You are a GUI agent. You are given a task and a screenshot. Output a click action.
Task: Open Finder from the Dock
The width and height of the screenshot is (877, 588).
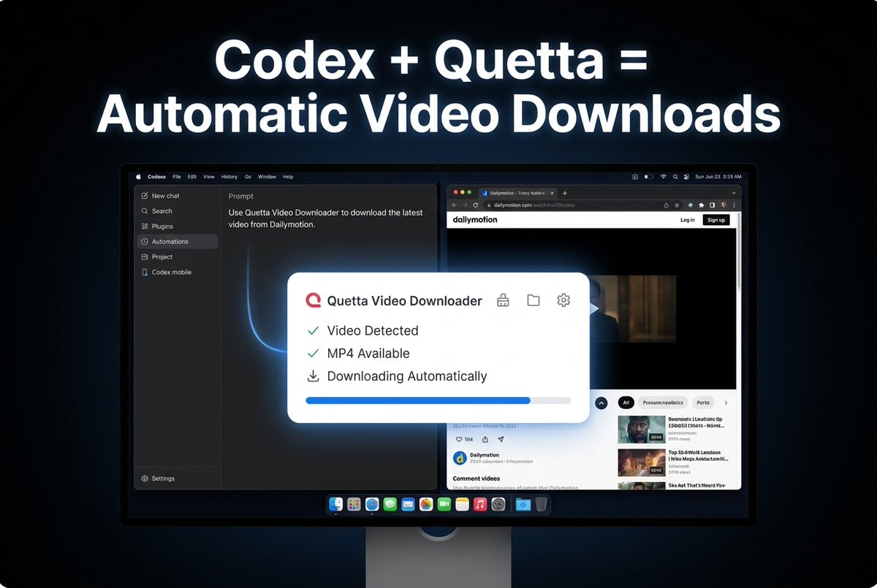[336, 504]
